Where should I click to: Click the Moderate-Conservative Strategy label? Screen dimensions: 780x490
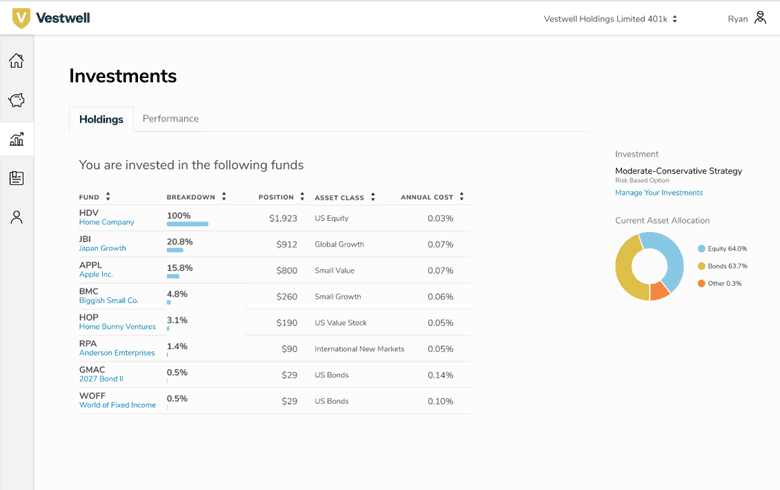679,171
